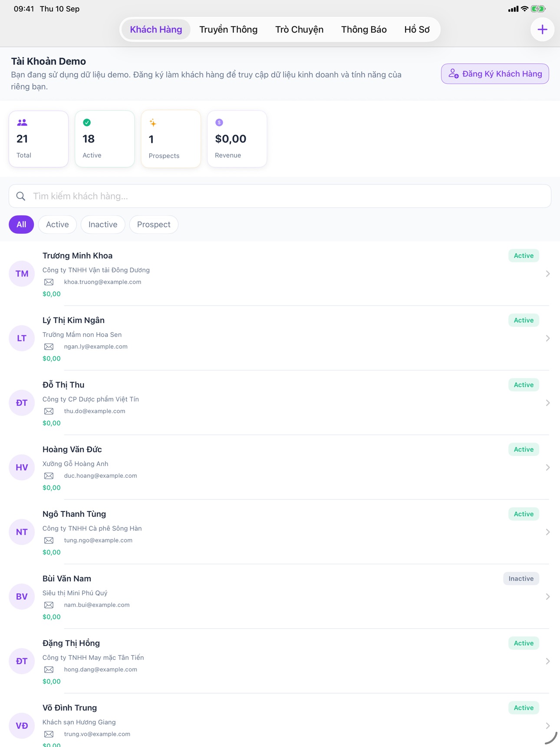
Task: Click TM avatar of Trương Minh Khoa
Action: click(x=22, y=274)
